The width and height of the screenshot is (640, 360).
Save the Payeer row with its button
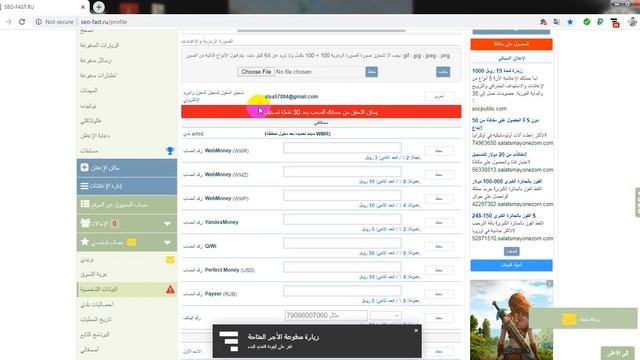coord(439,294)
